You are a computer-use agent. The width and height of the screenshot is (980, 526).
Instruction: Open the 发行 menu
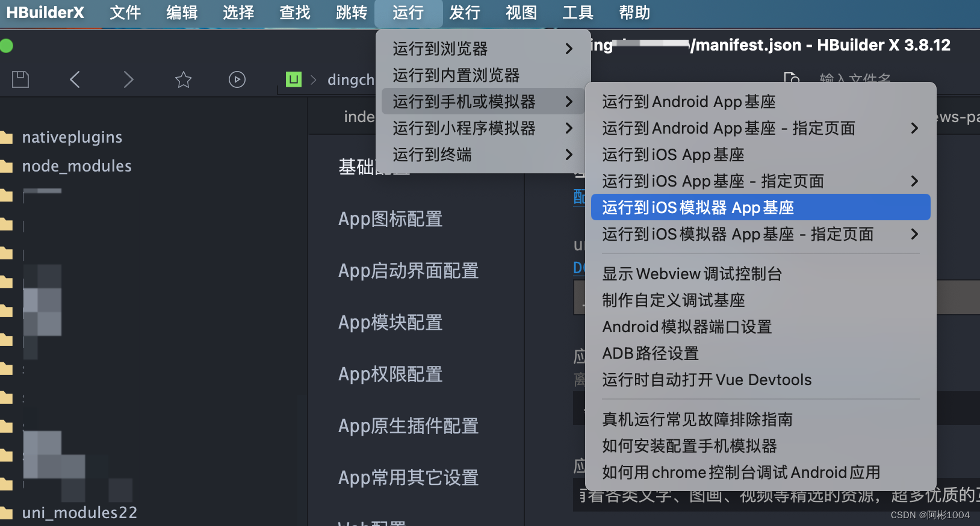(465, 13)
